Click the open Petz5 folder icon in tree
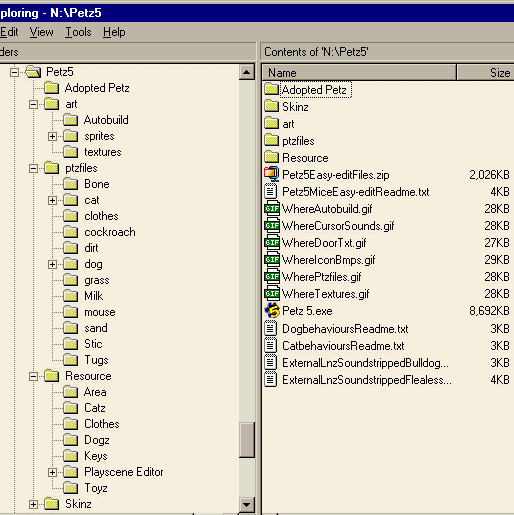 pyautogui.click(x=33, y=71)
